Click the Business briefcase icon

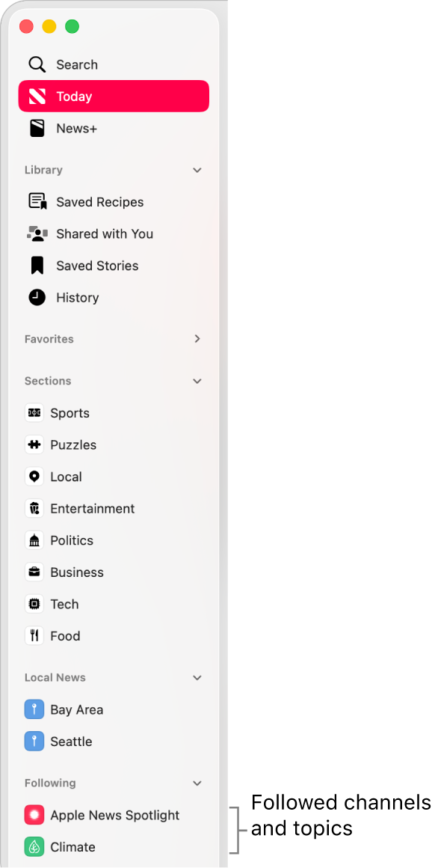pyautogui.click(x=34, y=572)
